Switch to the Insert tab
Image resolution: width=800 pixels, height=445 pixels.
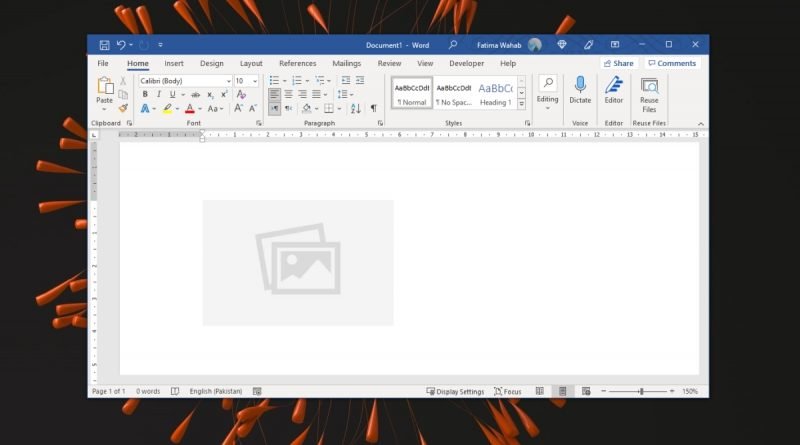[174, 63]
